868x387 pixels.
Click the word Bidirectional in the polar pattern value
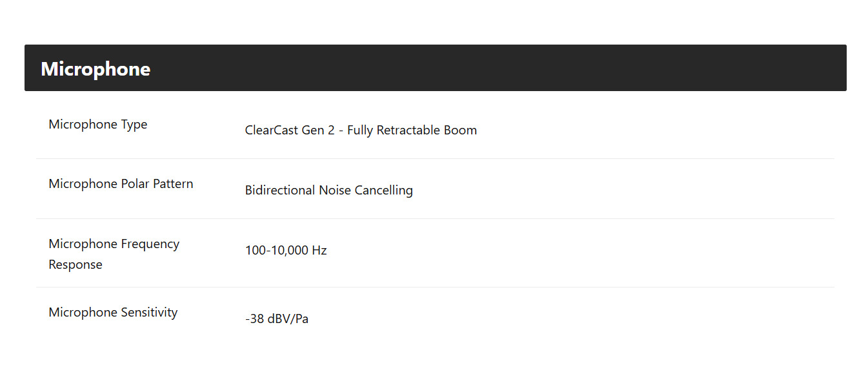click(x=280, y=190)
